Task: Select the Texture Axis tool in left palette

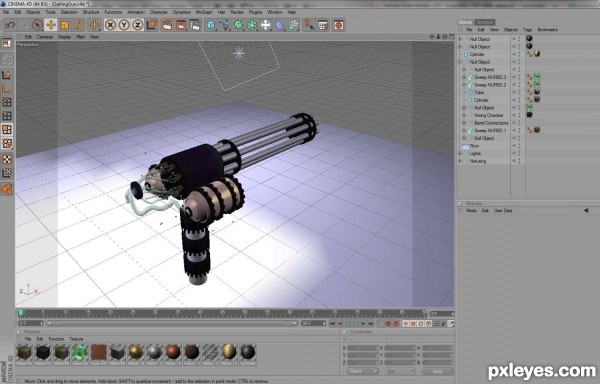Action: [7, 174]
